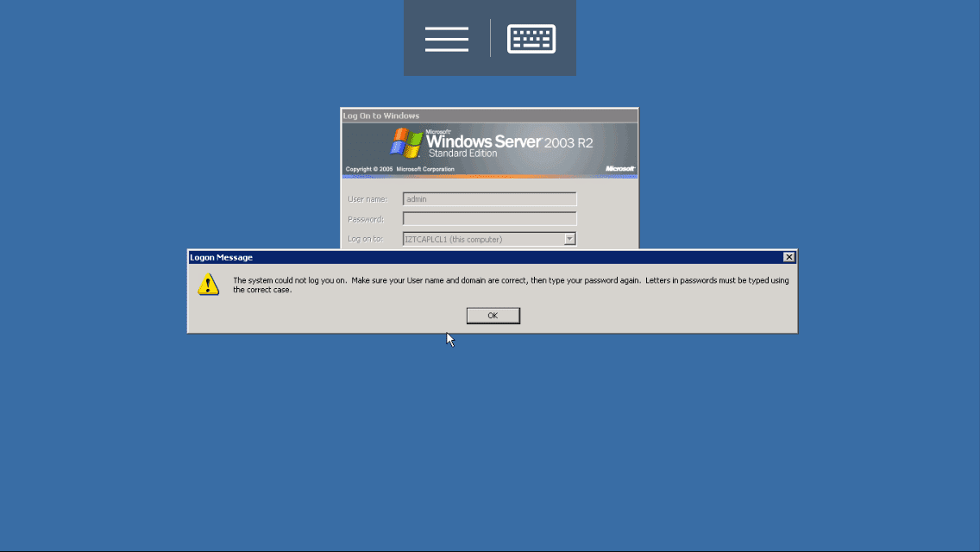This screenshot has height=552, width=980.
Task: Click the yellow warning icon
Action: click(209, 285)
